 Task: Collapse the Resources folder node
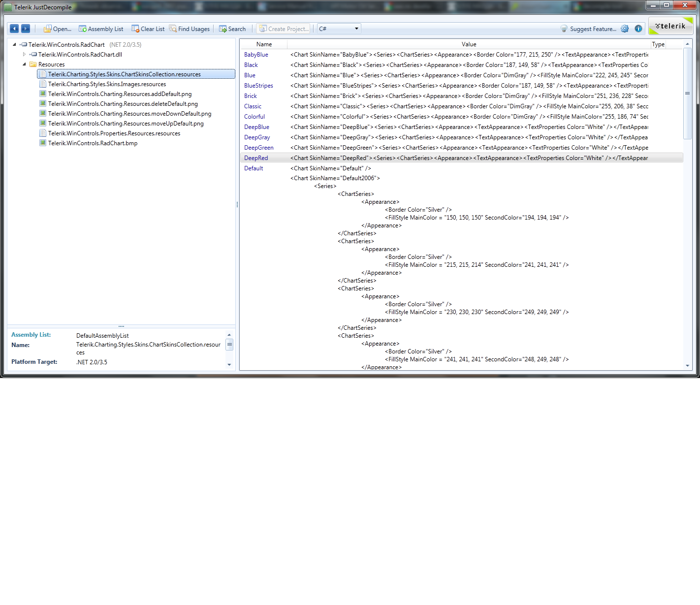click(24, 64)
